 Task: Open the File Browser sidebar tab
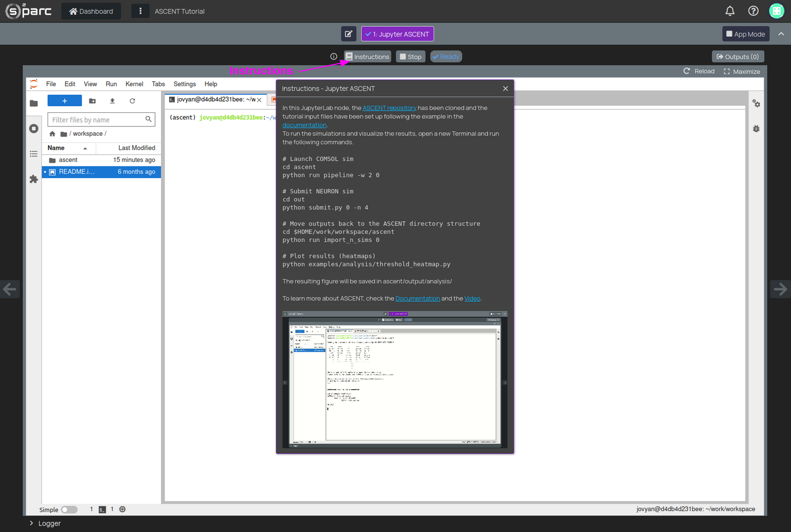[x=34, y=103]
